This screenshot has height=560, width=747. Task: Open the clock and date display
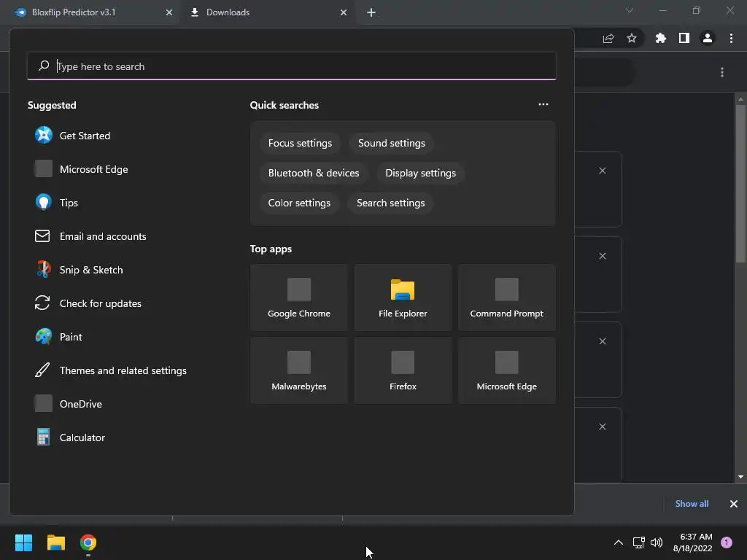click(x=692, y=542)
